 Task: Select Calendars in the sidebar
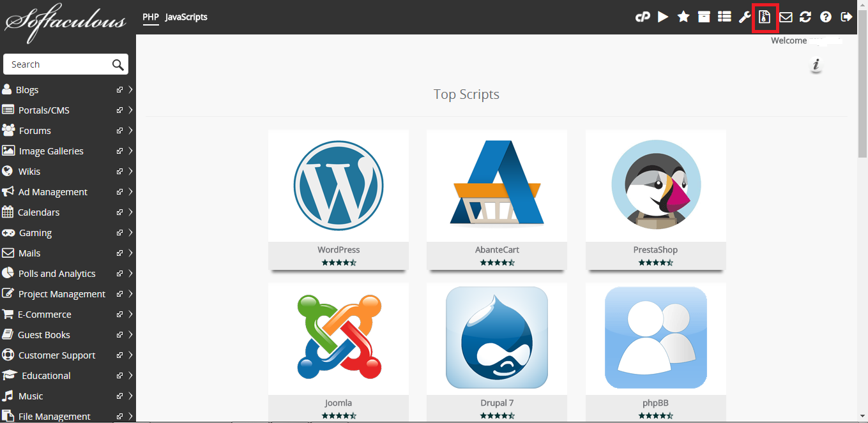coord(38,212)
